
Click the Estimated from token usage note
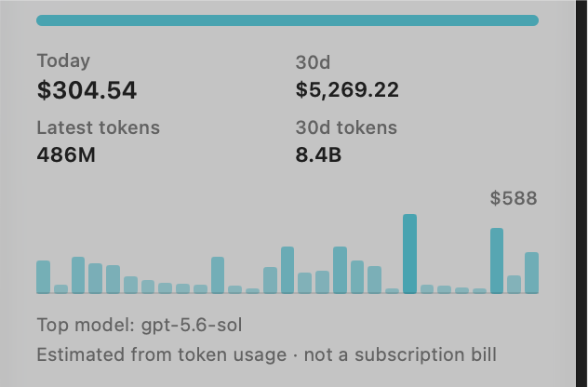click(267, 354)
